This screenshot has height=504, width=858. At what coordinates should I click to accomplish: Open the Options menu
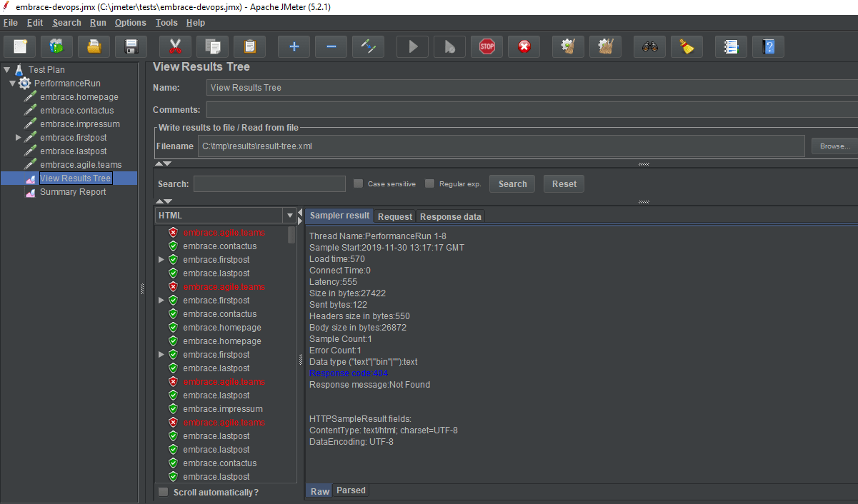click(x=130, y=23)
